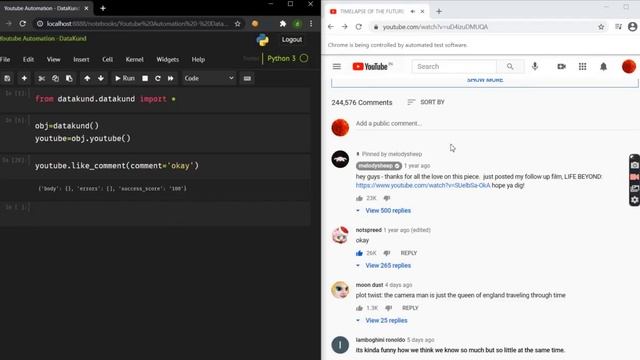Cut selected cells with the scissors icon

pos(42,78)
